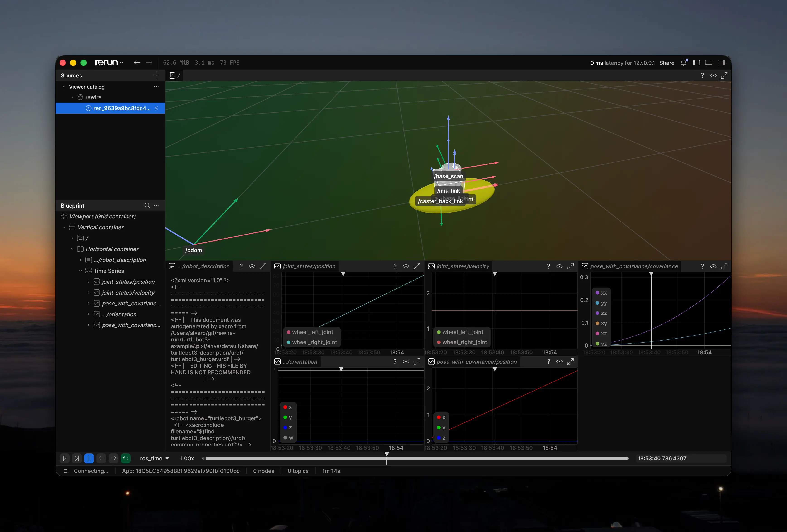Maximize the pose_with_covariance/position plot
Image resolution: width=787 pixels, height=532 pixels.
click(570, 362)
